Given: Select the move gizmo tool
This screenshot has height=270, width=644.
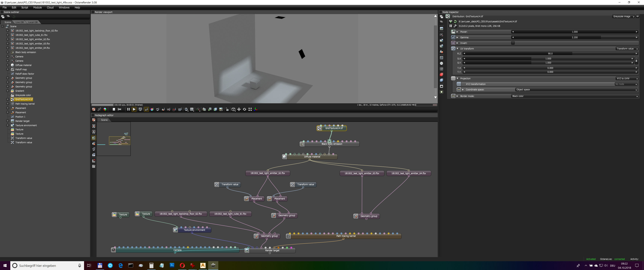Looking at the screenshot, I should [239, 109].
